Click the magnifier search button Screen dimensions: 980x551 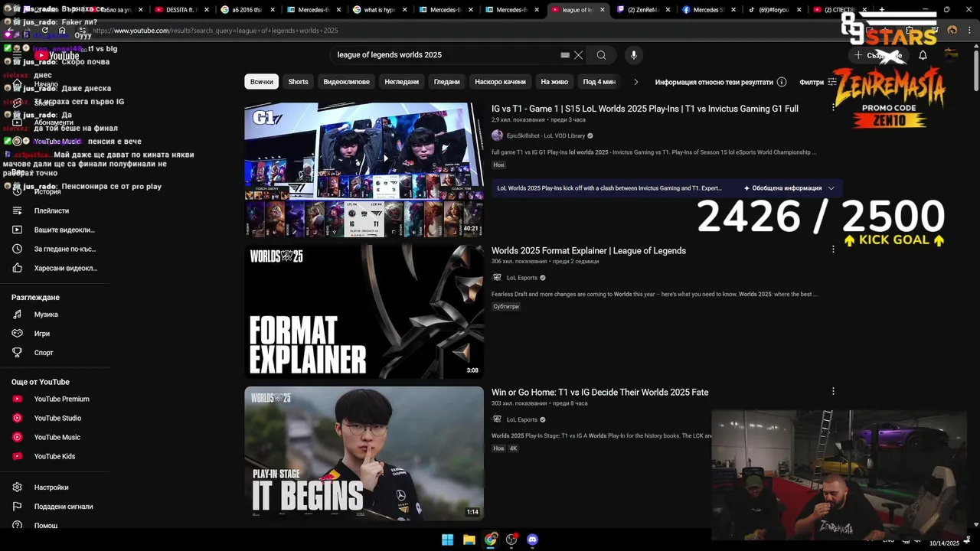point(601,55)
